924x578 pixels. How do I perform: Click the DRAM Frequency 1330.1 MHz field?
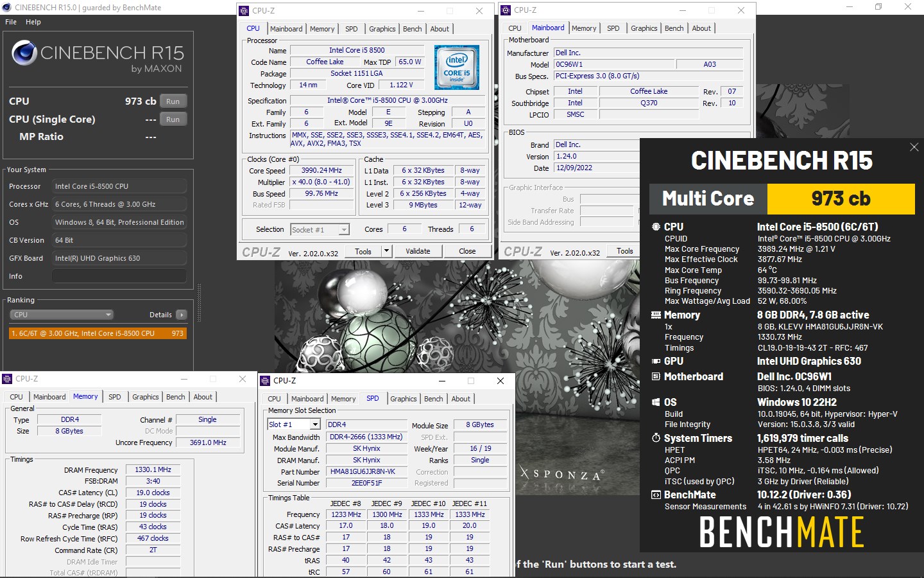[153, 470]
